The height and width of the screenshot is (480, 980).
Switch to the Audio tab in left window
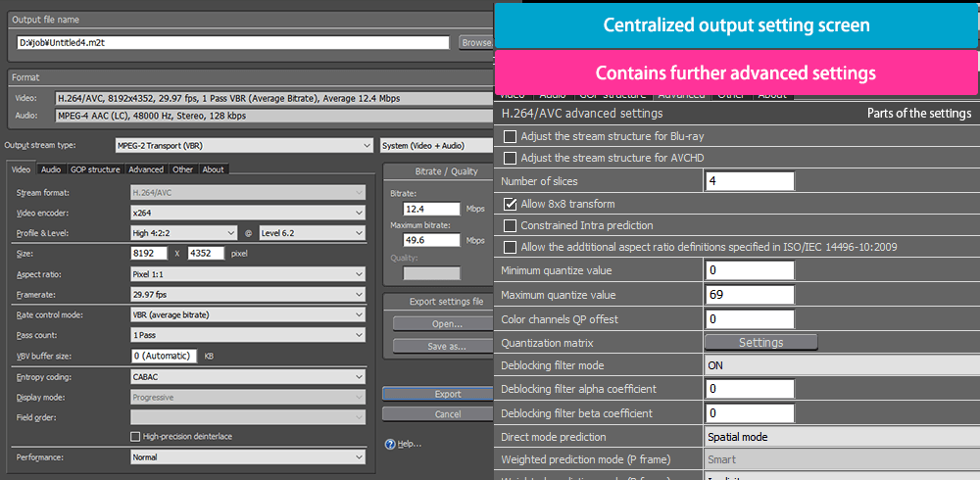(51, 169)
